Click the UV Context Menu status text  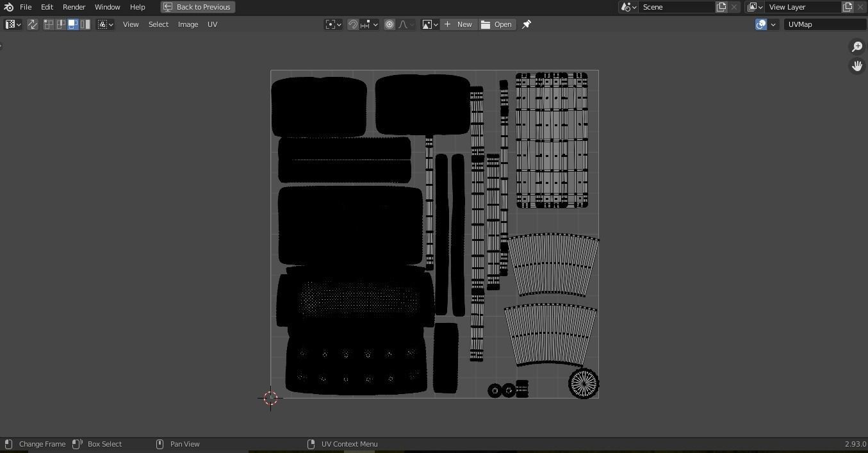(349, 444)
